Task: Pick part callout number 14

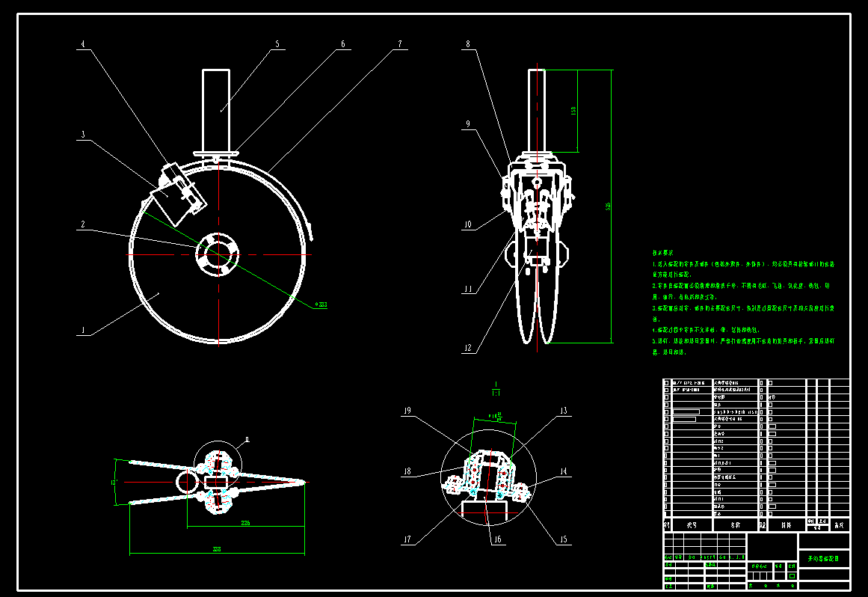Action: (x=563, y=471)
